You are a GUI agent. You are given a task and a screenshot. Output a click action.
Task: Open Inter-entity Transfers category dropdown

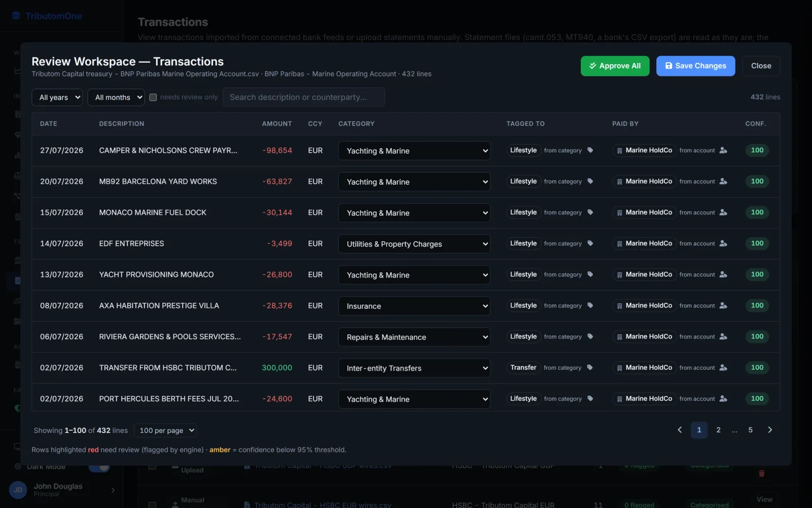pos(414,368)
